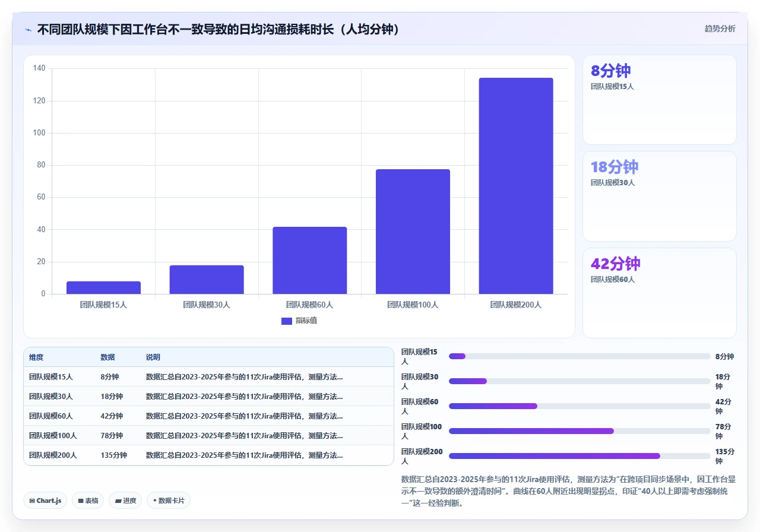This screenshot has height=532, width=760.
Task: Click the 数据 column header
Action: (107, 357)
